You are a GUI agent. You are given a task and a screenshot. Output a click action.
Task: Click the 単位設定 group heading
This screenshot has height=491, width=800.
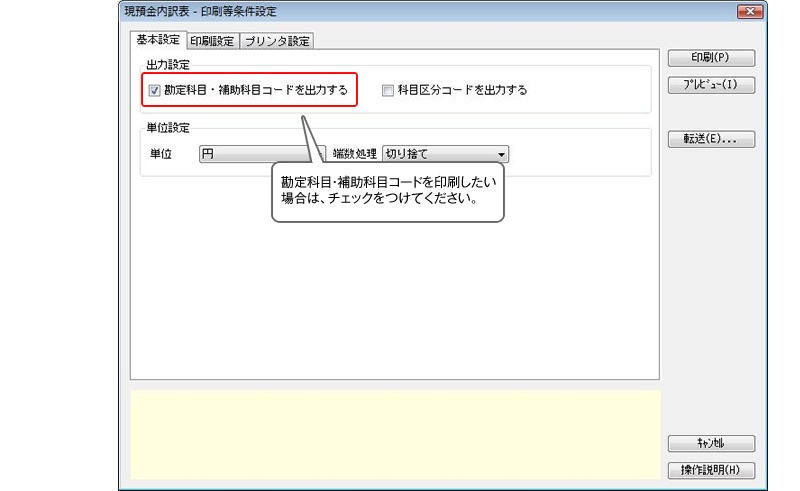[x=168, y=128]
